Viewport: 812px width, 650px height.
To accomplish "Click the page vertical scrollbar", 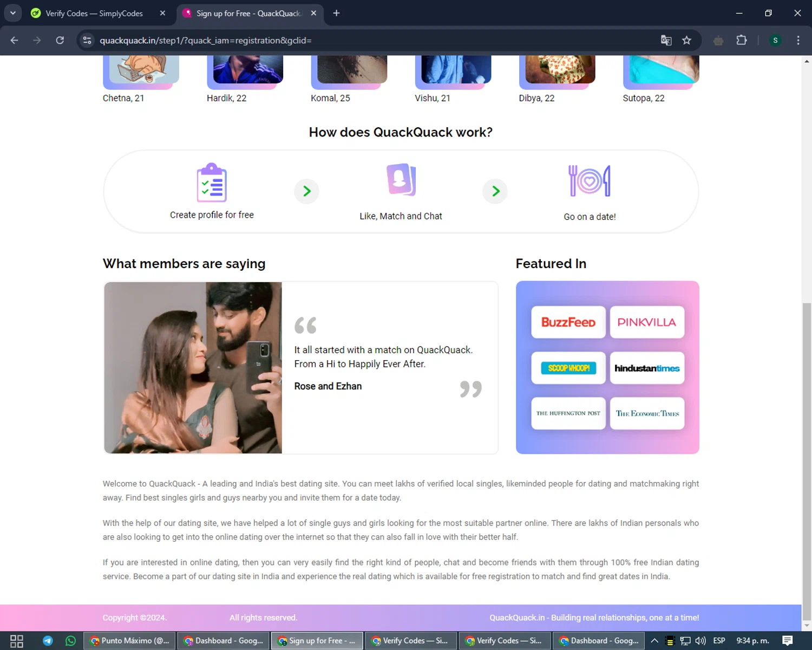I will (807, 460).
